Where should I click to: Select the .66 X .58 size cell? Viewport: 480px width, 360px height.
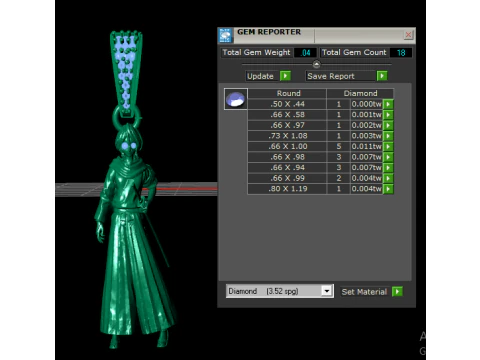(287, 115)
